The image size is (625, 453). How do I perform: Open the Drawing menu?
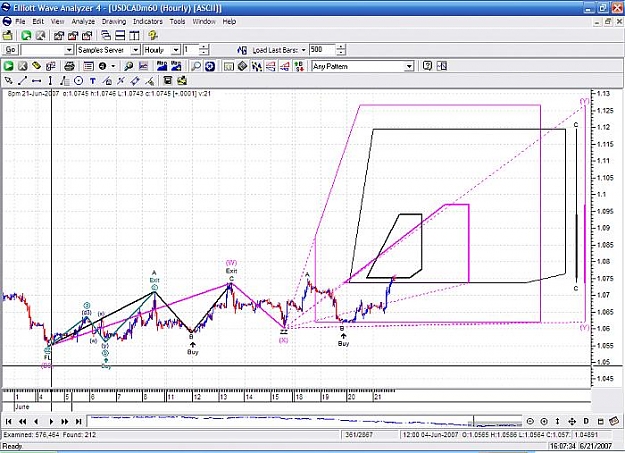[x=114, y=22]
